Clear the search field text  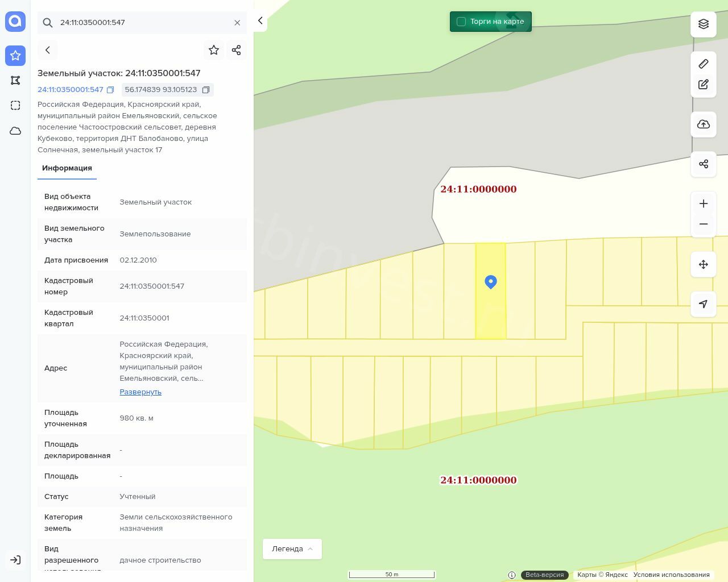237,23
